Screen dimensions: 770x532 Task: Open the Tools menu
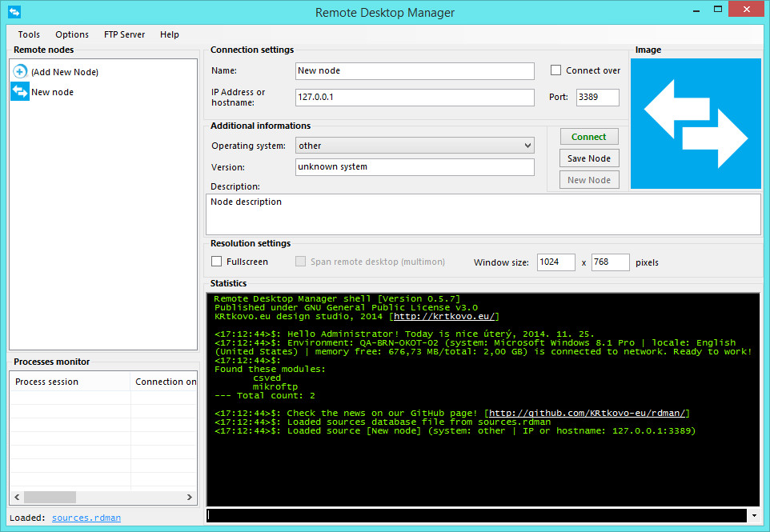29,34
